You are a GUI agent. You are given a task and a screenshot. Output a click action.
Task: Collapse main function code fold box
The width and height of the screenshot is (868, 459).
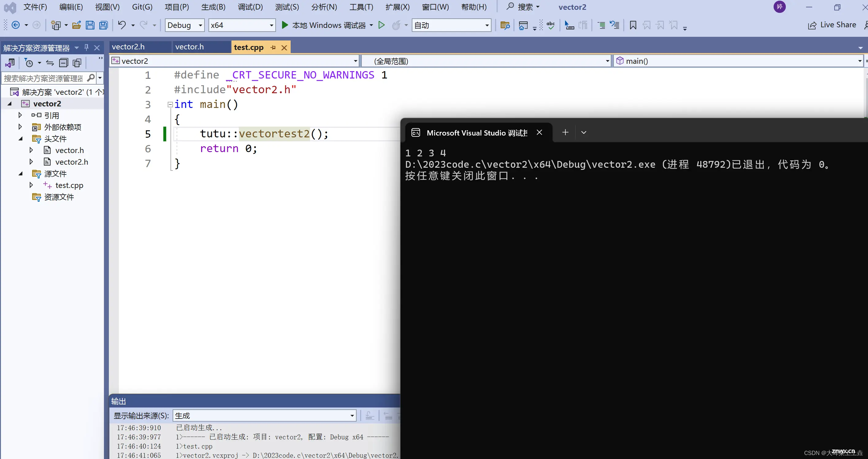click(x=170, y=105)
